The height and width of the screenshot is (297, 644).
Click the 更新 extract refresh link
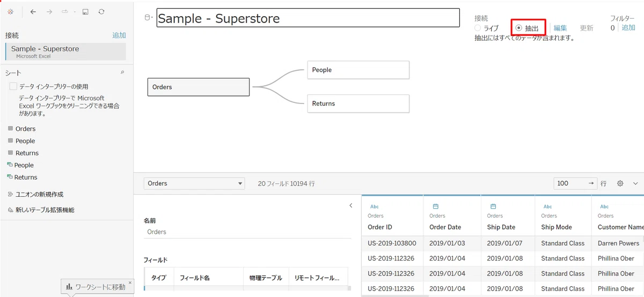(587, 28)
